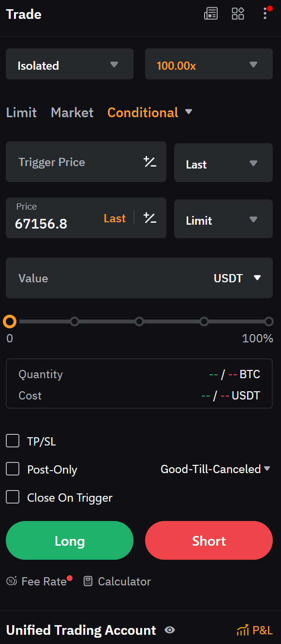The height and width of the screenshot is (644, 281).
Task: Enable the TP/SL checkbox
Action: pos(13,441)
